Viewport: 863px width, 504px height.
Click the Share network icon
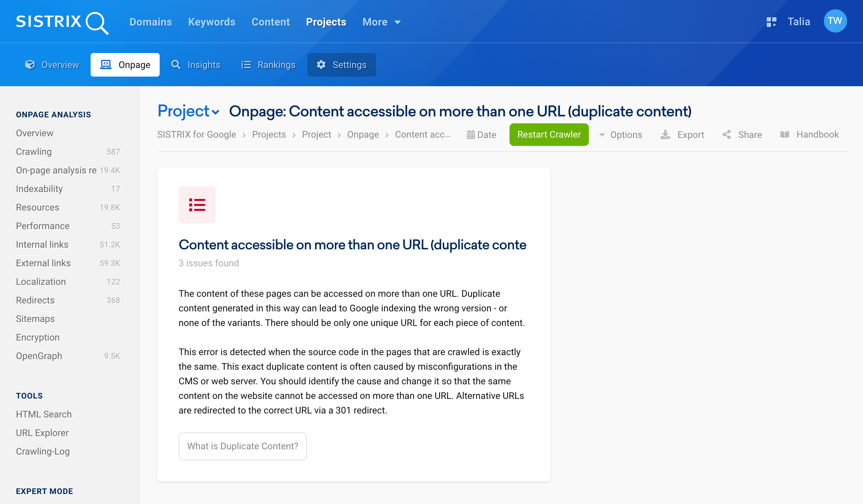click(726, 134)
